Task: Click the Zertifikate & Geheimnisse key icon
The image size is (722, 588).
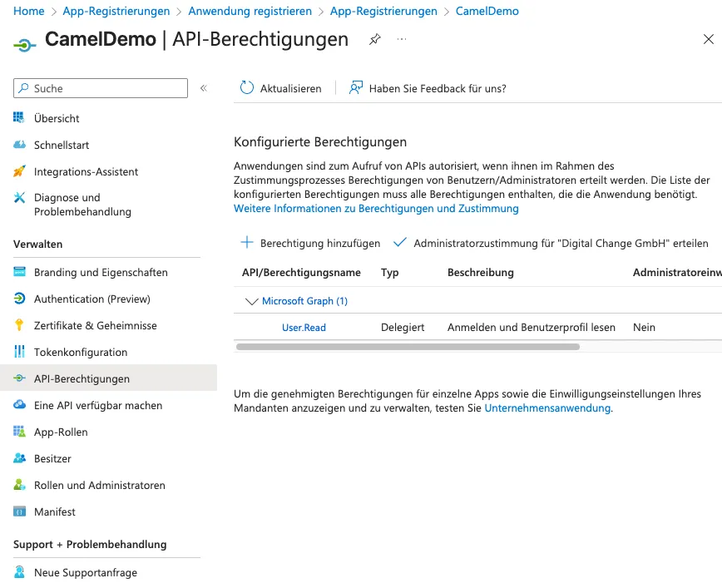Action: (19, 324)
